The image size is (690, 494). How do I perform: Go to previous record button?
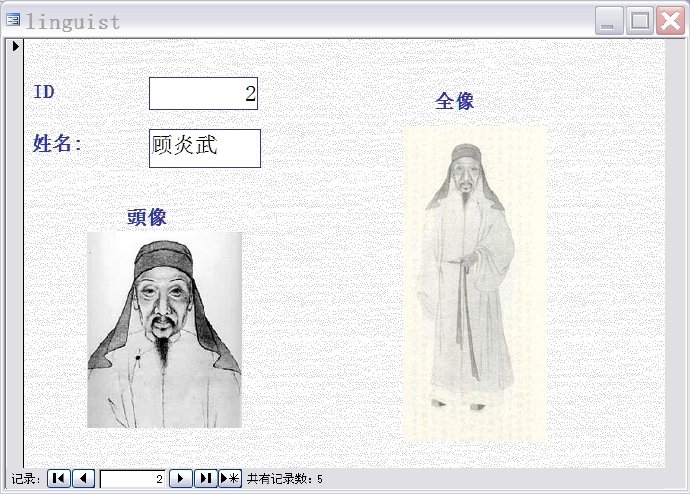tap(84, 478)
